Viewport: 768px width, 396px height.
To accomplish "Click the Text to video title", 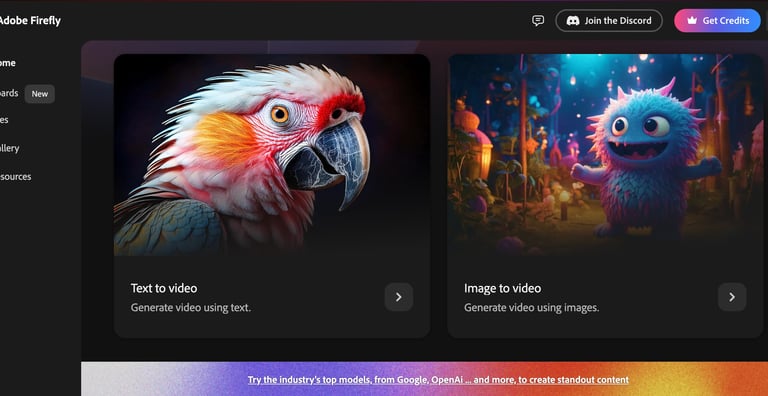I will coord(164,288).
